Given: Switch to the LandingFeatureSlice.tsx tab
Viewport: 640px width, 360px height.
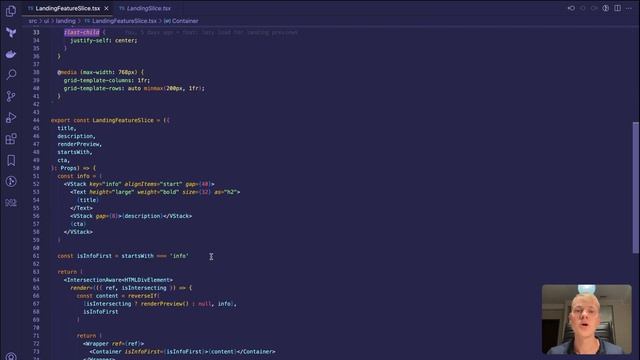Looking at the screenshot, I should point(67,8).
